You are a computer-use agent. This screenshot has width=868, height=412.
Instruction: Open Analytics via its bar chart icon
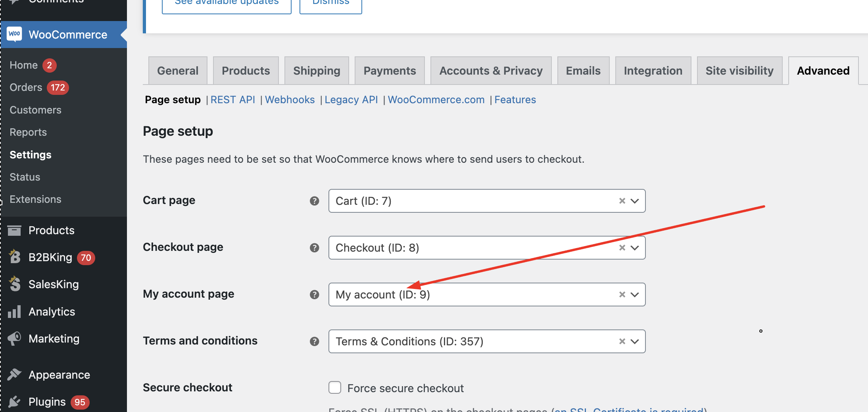(x=14, y=312)
